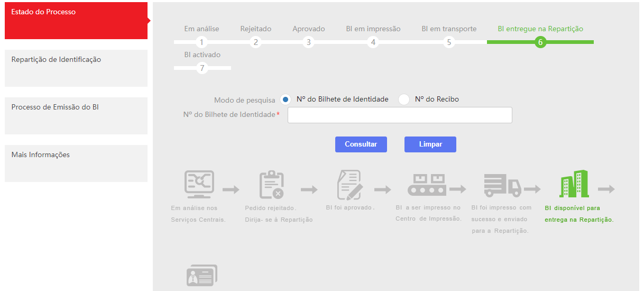
Task: Click the 'BI em impressão' step label
Action: pos(373,29)
